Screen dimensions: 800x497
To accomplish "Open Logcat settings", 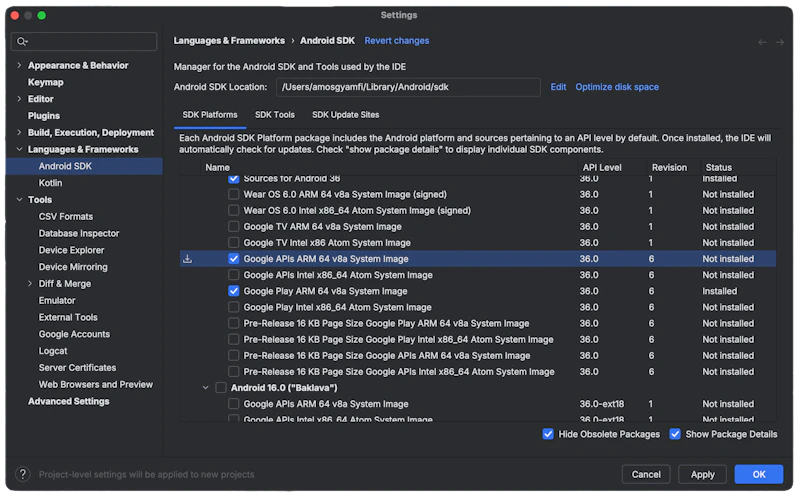I will click(x=53, y=351).
